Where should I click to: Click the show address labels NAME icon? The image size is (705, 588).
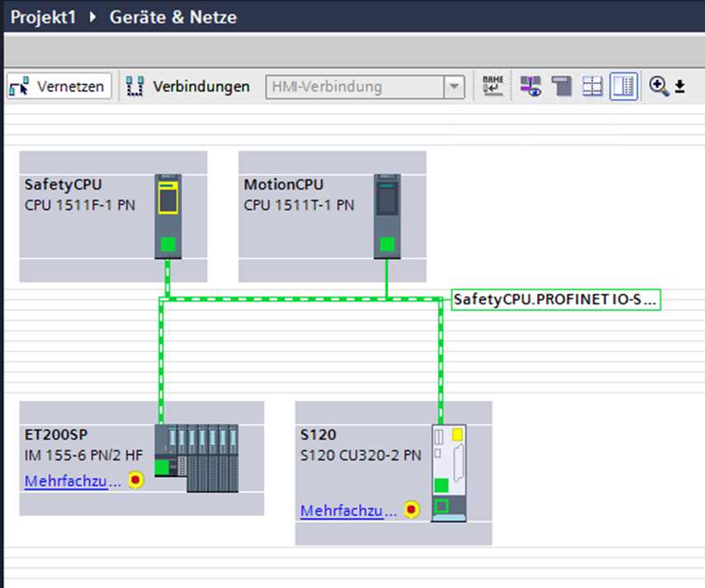click(493, 86)
